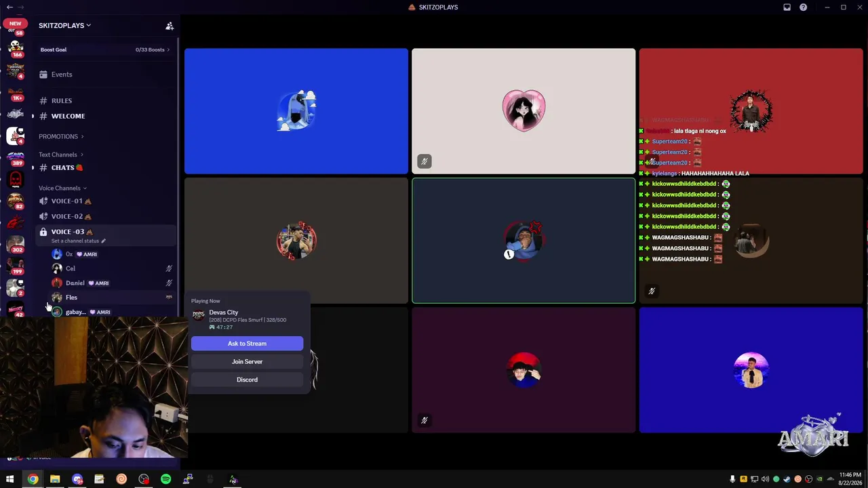Open OBS Studio from the taskbar
The width and height of the screenshot is (868, 488).
[144, 480]
